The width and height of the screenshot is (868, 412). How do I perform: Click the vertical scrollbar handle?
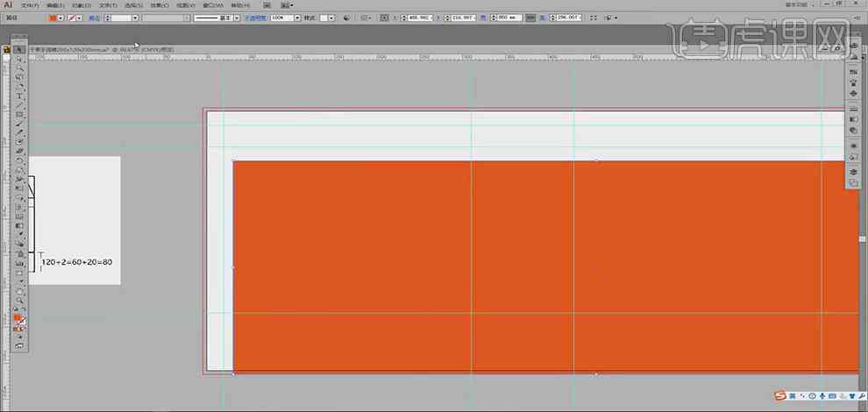click(x=862, y=238)
